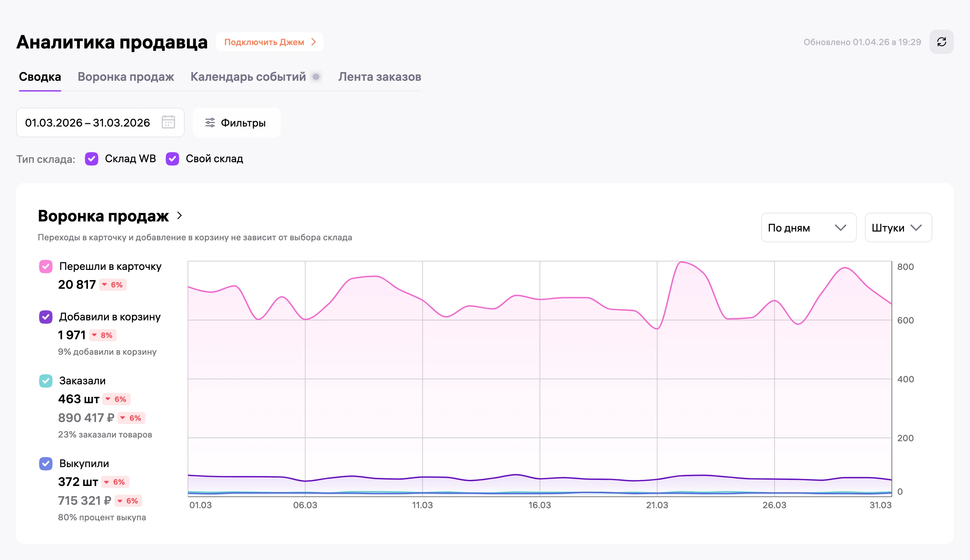Click the 1 971 added-to-cart value
The height and width of the screenshot is (560, 970).
[72, 335]
